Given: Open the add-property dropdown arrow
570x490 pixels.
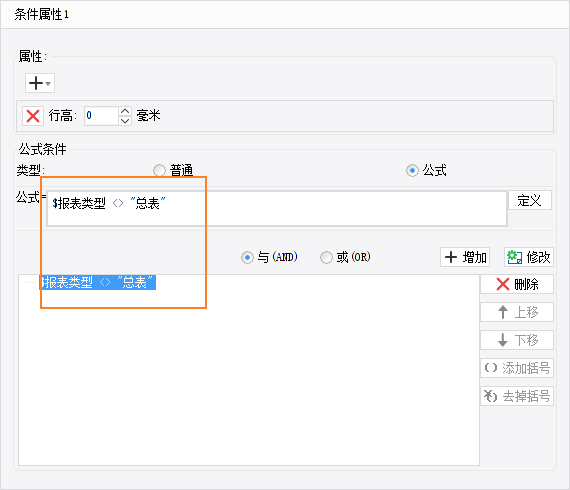Looking at the screenshot, I should pyautogui.click(x=48, y=83).
